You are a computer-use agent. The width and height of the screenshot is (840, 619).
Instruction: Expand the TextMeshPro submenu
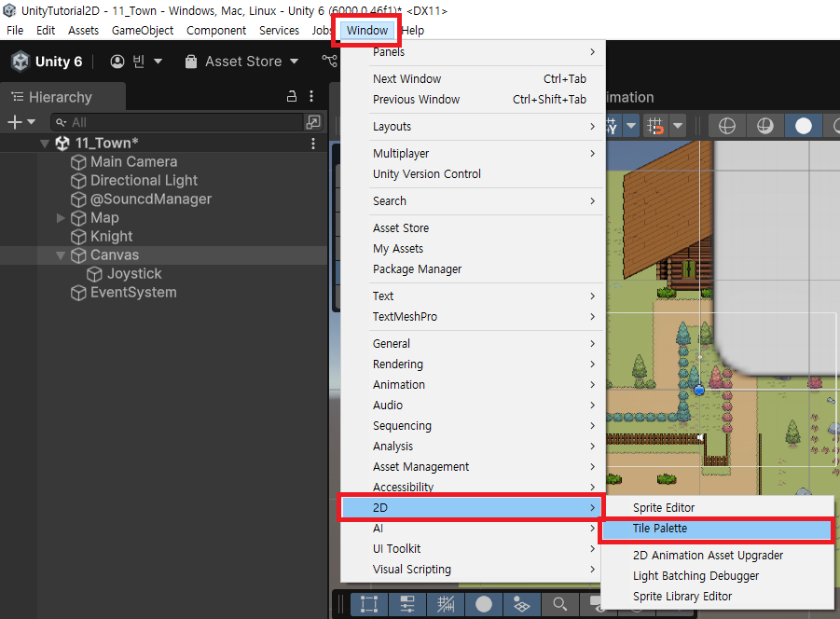coord(472,316)
